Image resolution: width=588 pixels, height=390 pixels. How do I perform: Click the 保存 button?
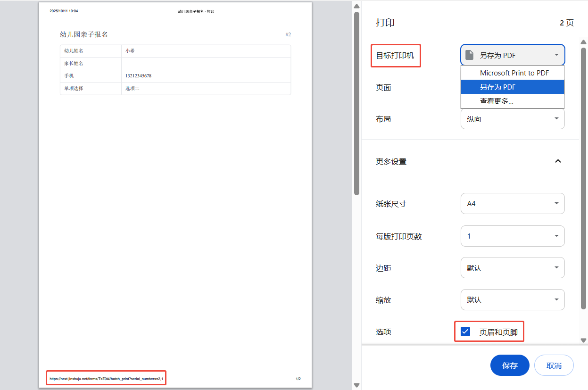tap(510, 365)
